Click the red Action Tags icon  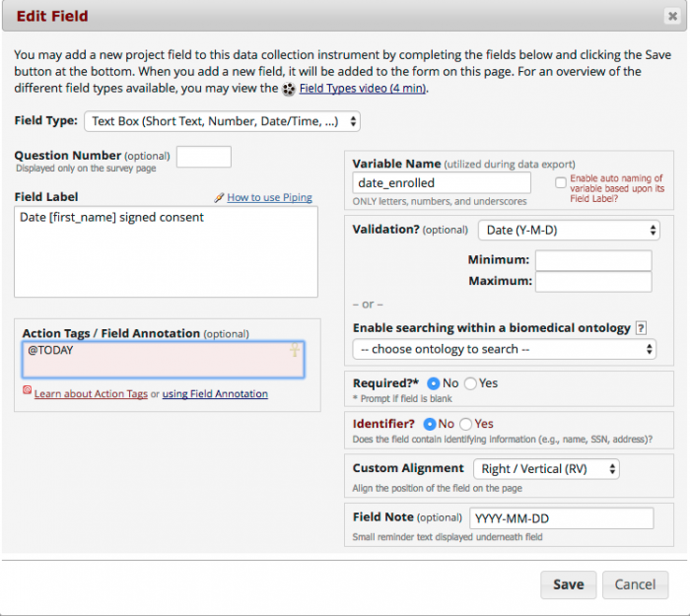click(x=27, y=391)
